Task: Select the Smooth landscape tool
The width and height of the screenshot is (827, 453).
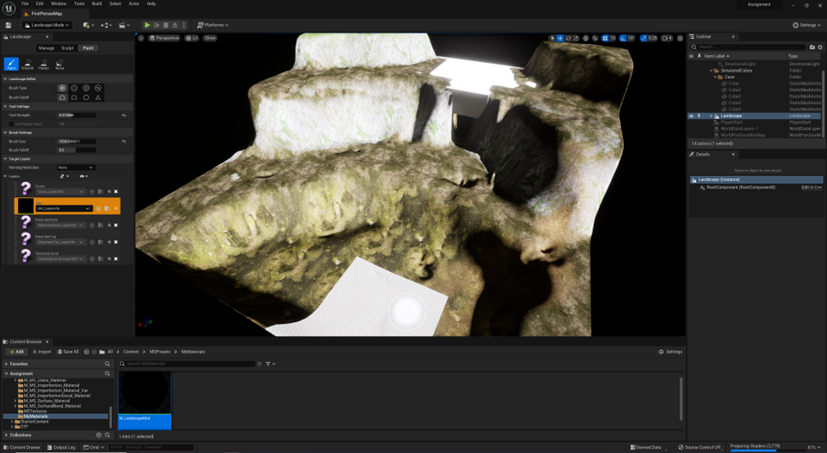Action: [x=28, y=65]
